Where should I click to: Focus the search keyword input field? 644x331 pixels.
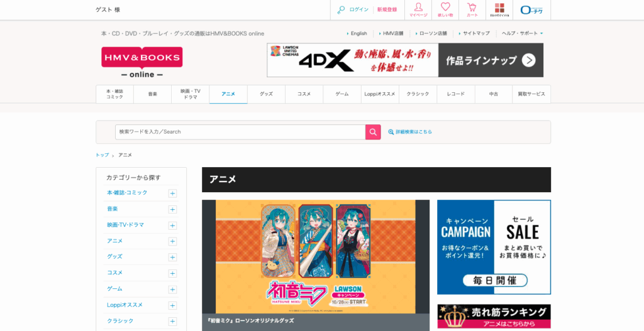tap(240, 132)
